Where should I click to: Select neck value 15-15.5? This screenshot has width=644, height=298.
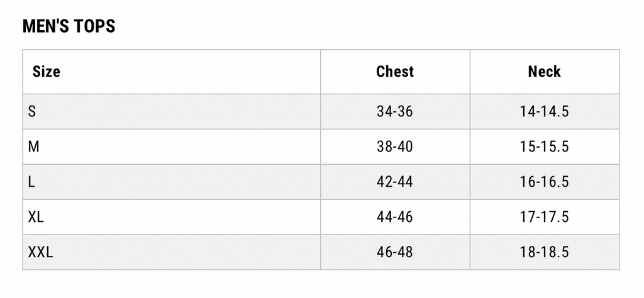click(x=545, y=146)
